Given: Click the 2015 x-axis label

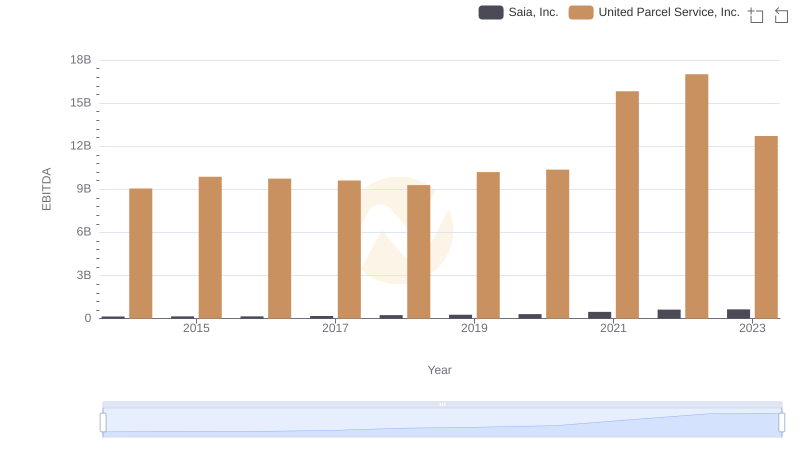Looking at the screenshot, I should pyautogui.click(x=196, y=328).
